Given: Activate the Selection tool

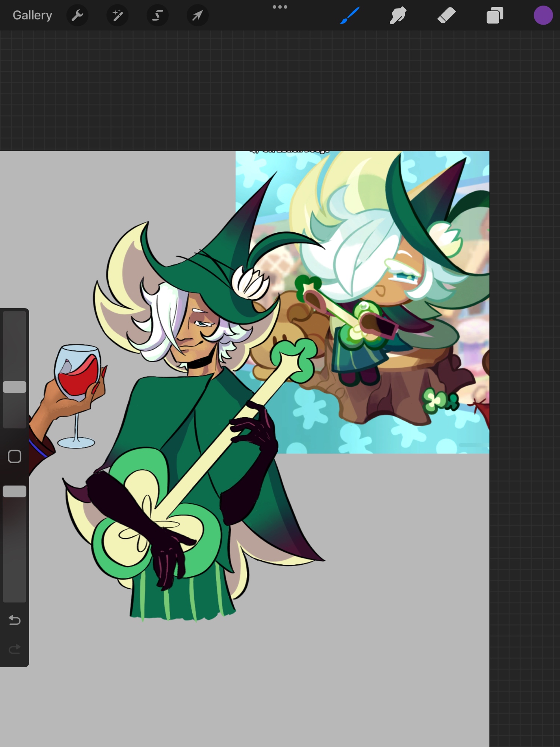Looking at the screenshot, I should [x=158, y=15].
